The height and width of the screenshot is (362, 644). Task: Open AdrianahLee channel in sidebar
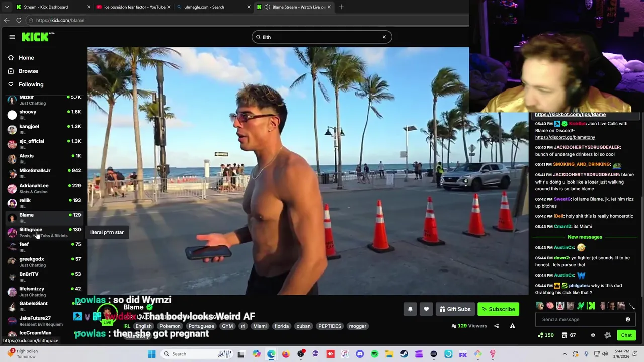[44, 188]
